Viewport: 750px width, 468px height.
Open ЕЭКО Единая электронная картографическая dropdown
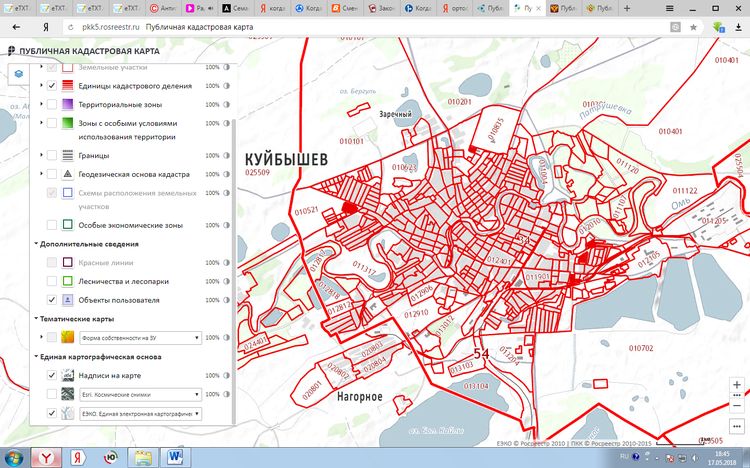[x=141, y=414]
